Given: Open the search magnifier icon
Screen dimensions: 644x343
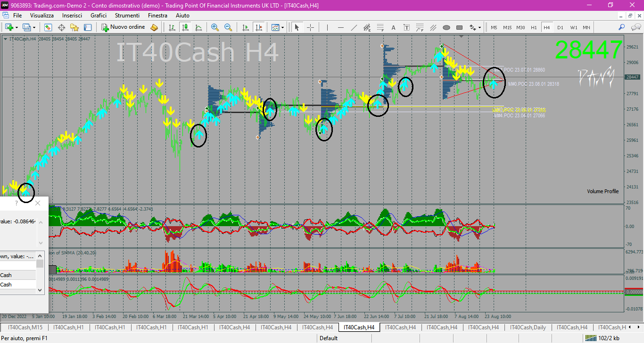Looking at the screenshot, I should pyautogui.click(x=622, y=27).
